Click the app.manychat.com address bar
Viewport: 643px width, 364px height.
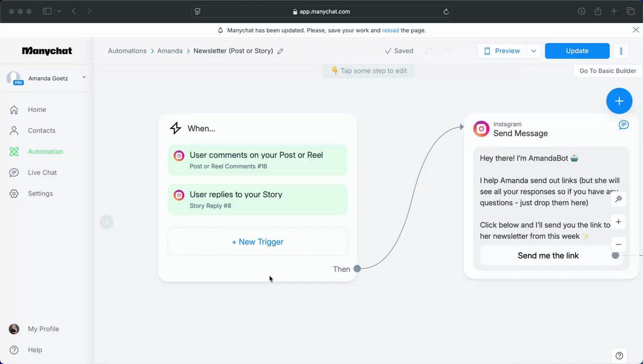point(321,11)
